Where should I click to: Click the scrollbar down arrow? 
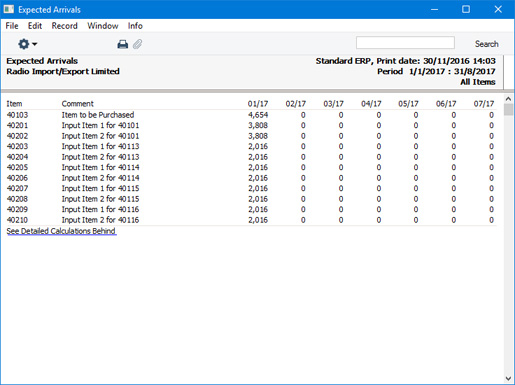coord(508,379)
